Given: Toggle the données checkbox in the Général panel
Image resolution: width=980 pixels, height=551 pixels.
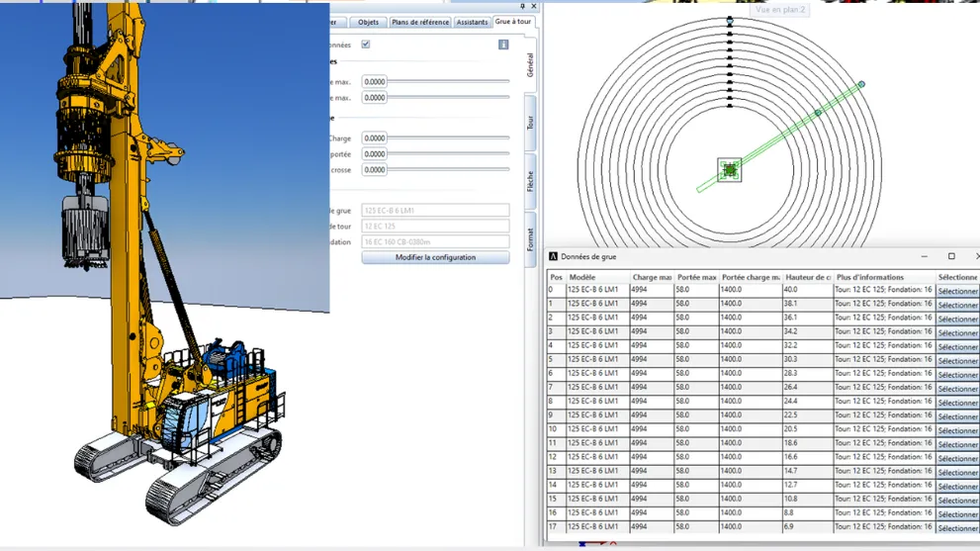Looking at the screenshot, I should coord(366,45).
